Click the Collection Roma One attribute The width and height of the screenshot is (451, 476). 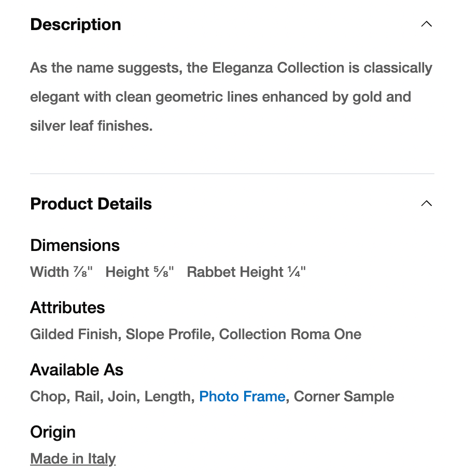(290, 334)
